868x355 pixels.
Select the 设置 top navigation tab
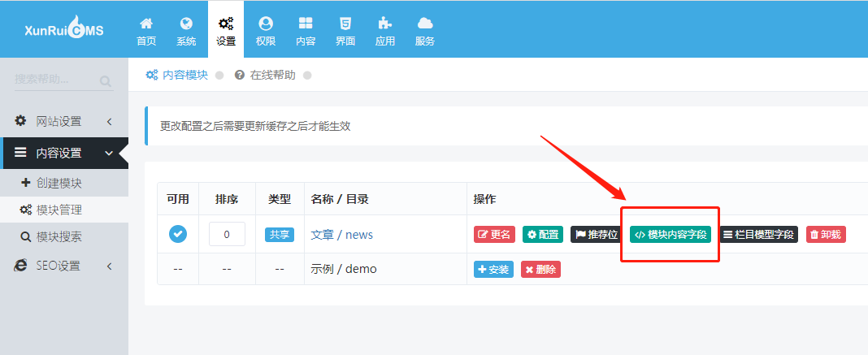click(x=226, y=31)
